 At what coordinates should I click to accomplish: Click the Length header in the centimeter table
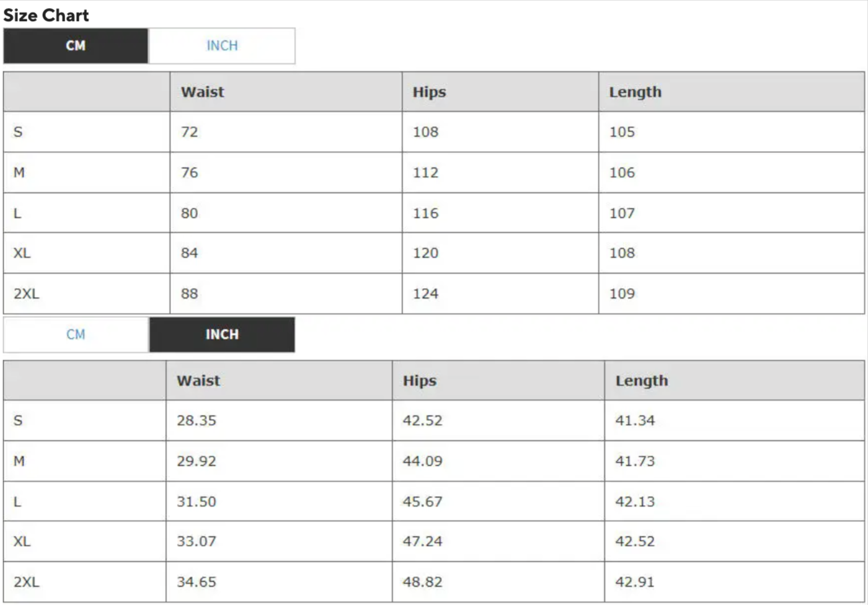(x=635, y=92)
